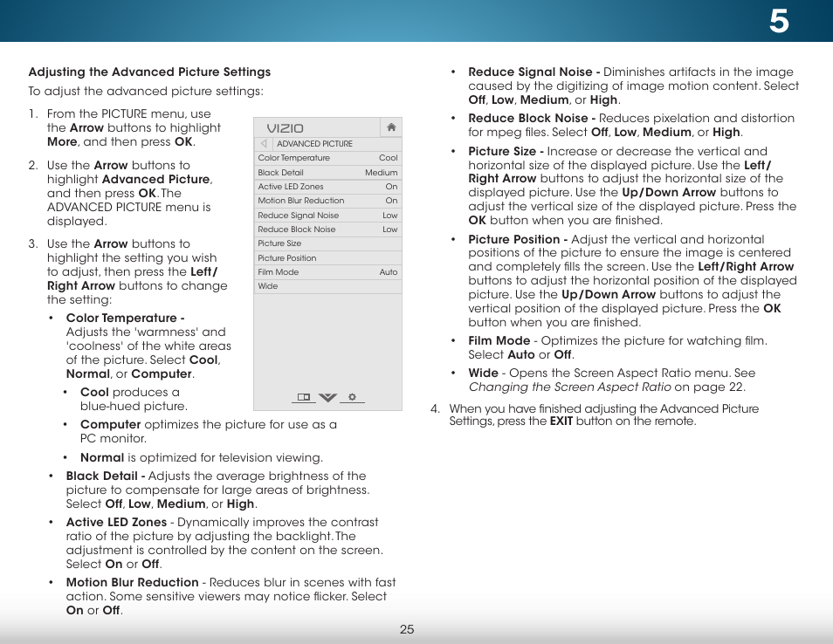Open the Picture Size menu item
The height and width of the screenshot is (644, 833).
tap(327, 243)
